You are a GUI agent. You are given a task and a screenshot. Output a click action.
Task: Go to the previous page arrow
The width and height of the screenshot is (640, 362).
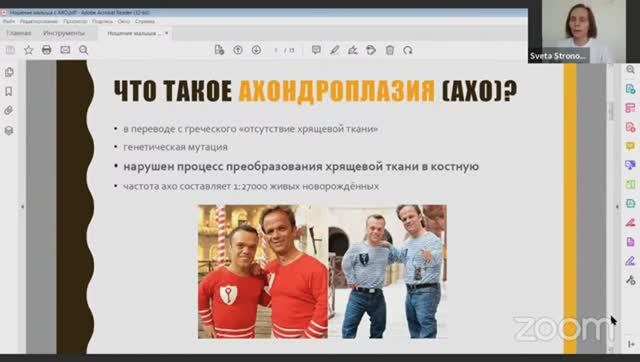pos(238,50)
